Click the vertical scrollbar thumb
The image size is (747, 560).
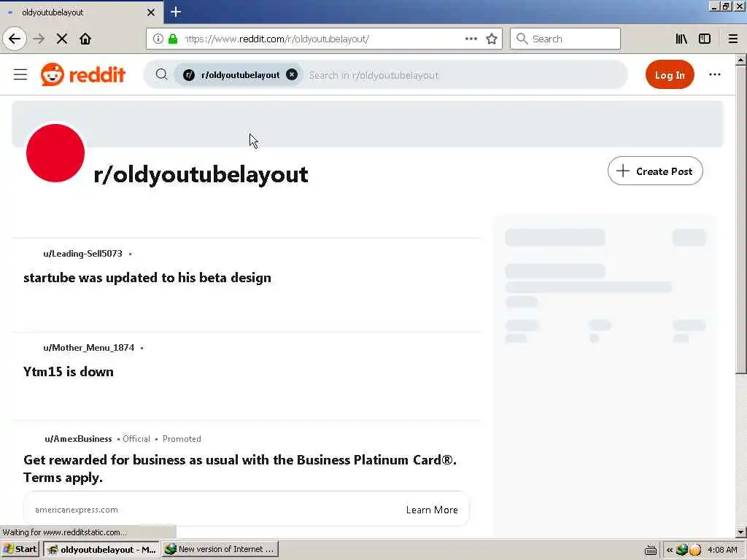click(x=741, y=219)
